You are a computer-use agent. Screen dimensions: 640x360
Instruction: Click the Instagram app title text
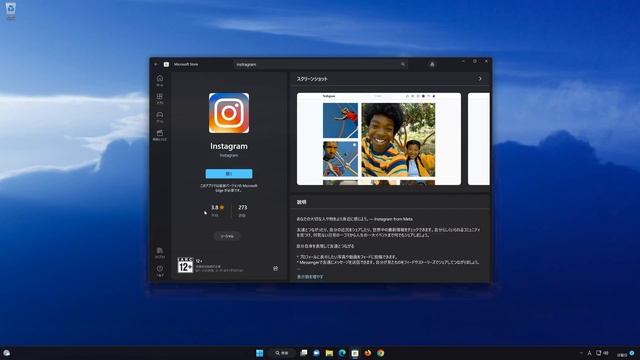(229, 146)
